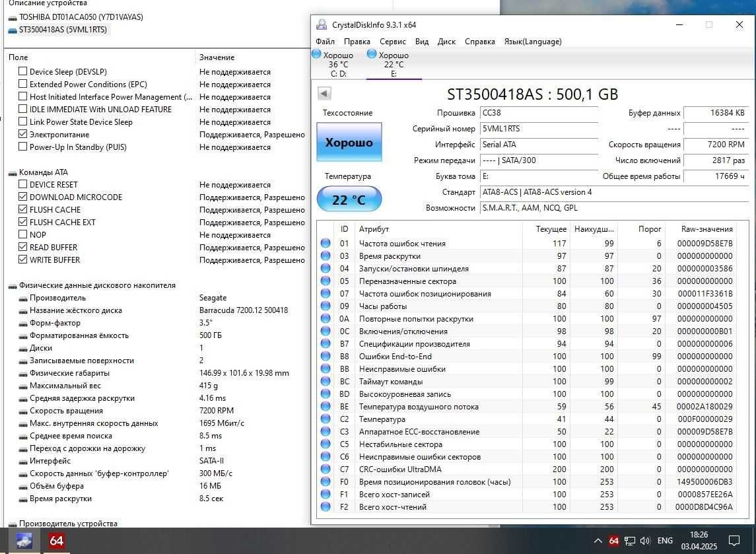Click the Прошивка field showing CC38

tap(539, 113)
